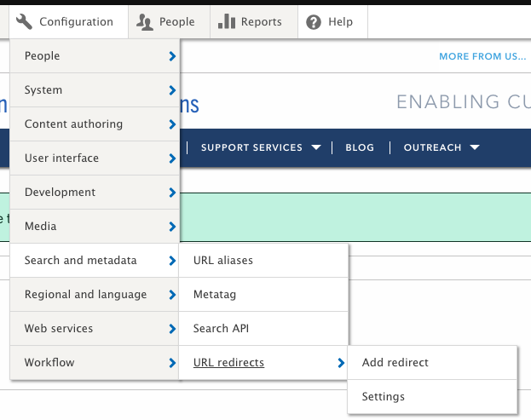Go to the Blog navigation link

[360, 147]
